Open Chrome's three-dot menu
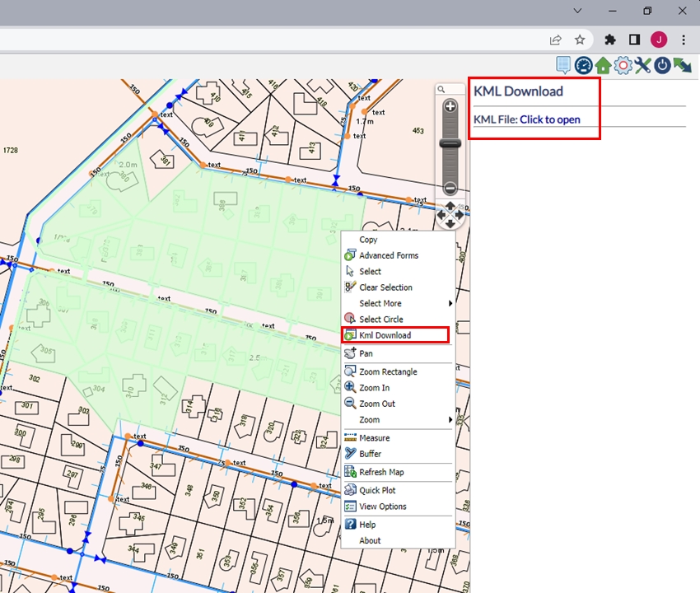700x593 pixels. (x=684, y=40)
